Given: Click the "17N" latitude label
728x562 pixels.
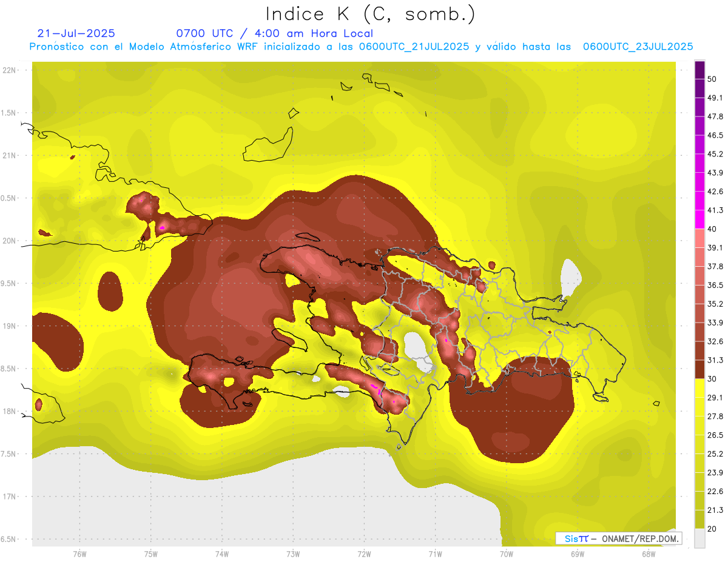Looking at the screenshot, I should pos(10,497).
